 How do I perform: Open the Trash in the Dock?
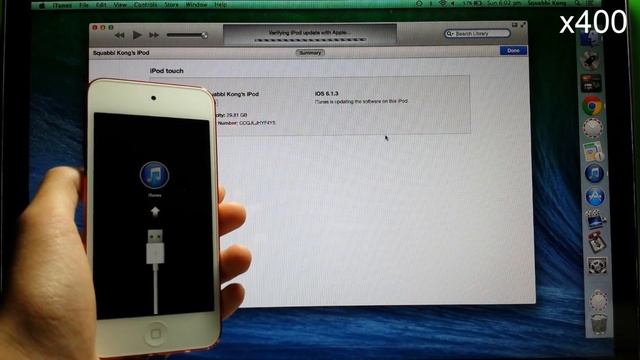599,324
